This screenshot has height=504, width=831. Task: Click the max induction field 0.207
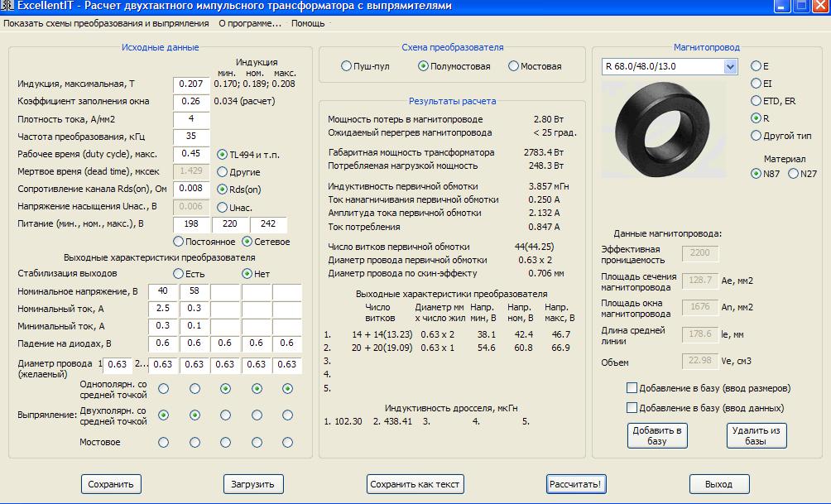pyautogui.click(x=191, y=84)
